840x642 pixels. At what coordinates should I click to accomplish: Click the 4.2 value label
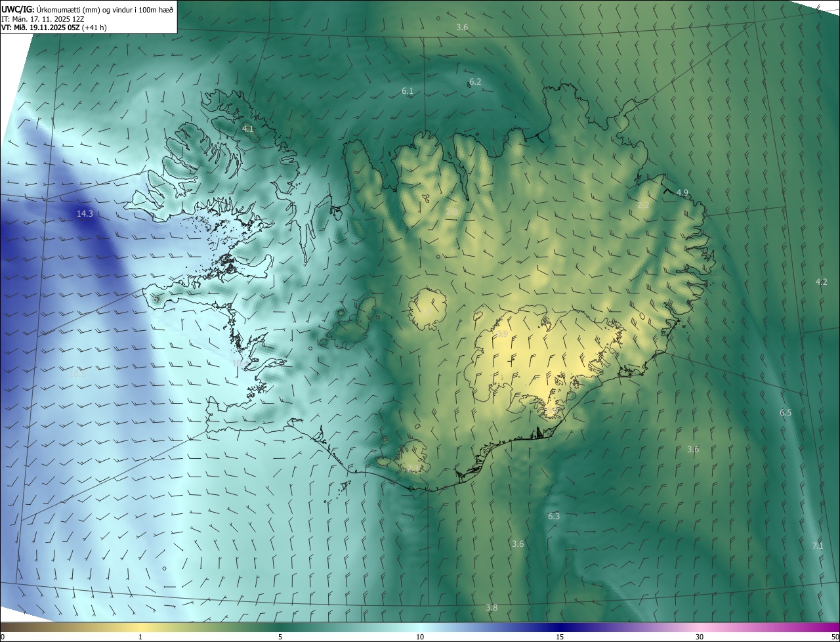pyautogui.click(x=821, y=282)
